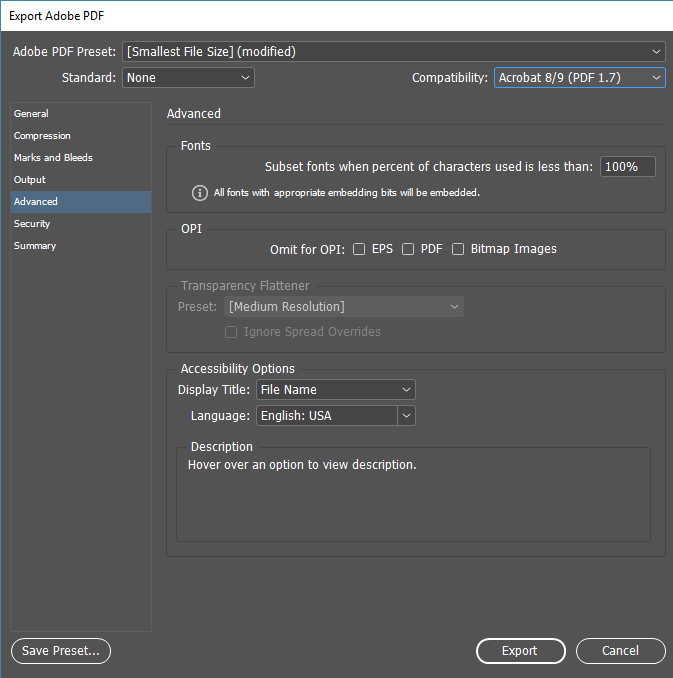Image resolution: width=673 pixels, height=678 pixels.
Task: Click the Save Preset button
Action: 61,651
